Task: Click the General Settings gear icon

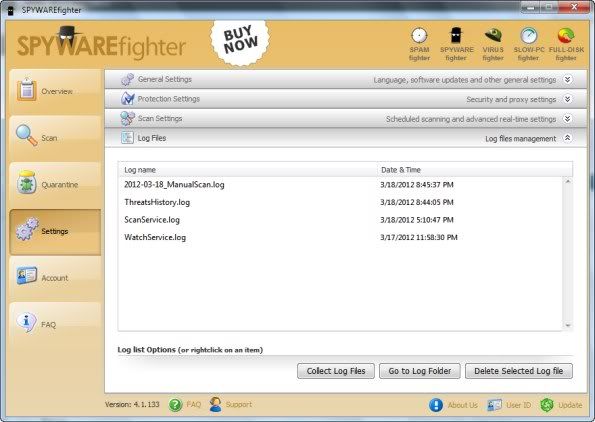Action: [128, 79]
